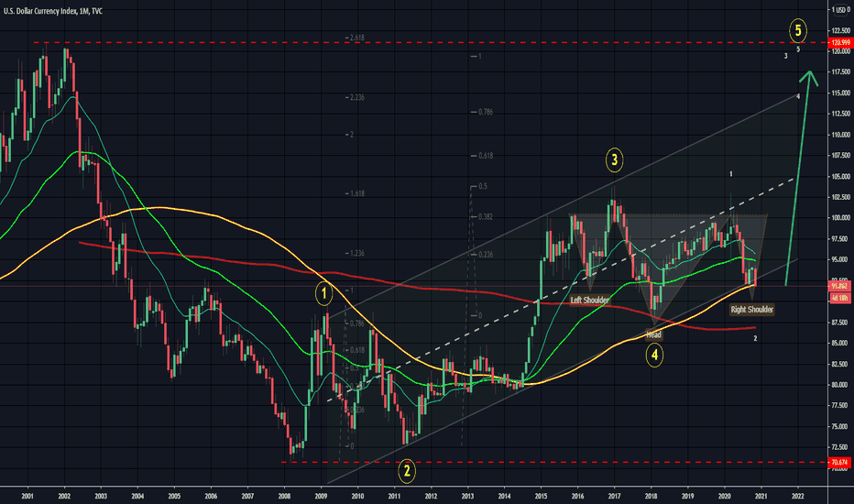854x504 pixels.
Task: Click the 2003 year label on time axis
Action: 101,497
